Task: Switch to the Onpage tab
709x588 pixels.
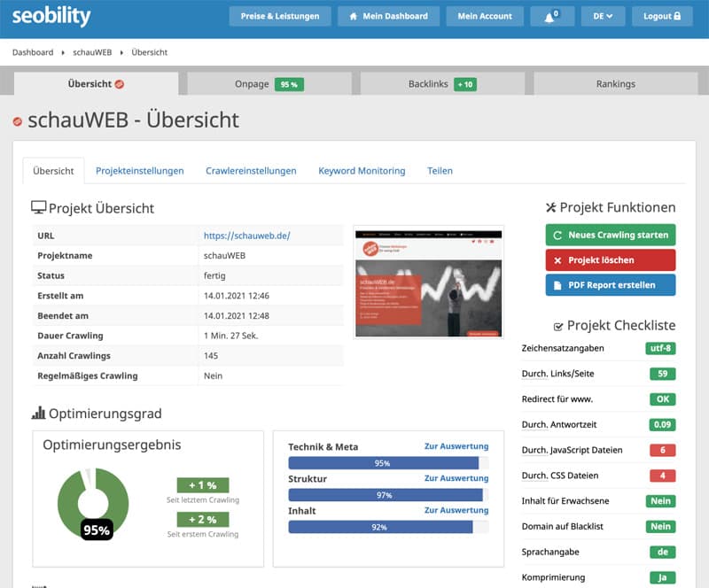Action: (x=269, y=83)
